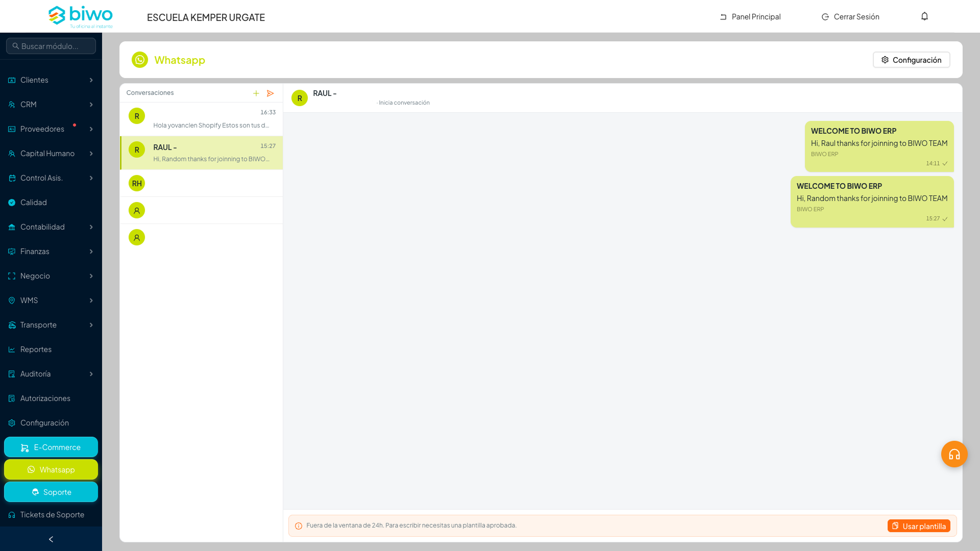Open Tickets de Soporte
Viewport: 980px width, 551px height.
click(51, 515)
